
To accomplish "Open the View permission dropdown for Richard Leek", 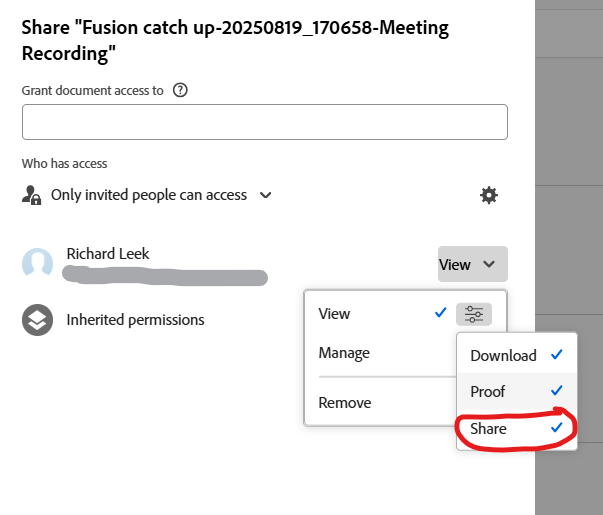I will tap(472, 264).
